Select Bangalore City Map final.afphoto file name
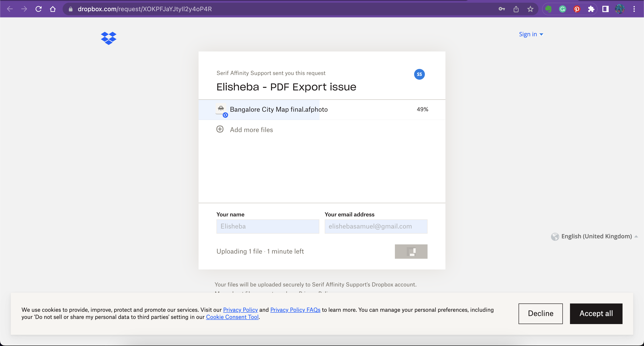This screenshot has height=346, width=644. click(x=279, y=109)
